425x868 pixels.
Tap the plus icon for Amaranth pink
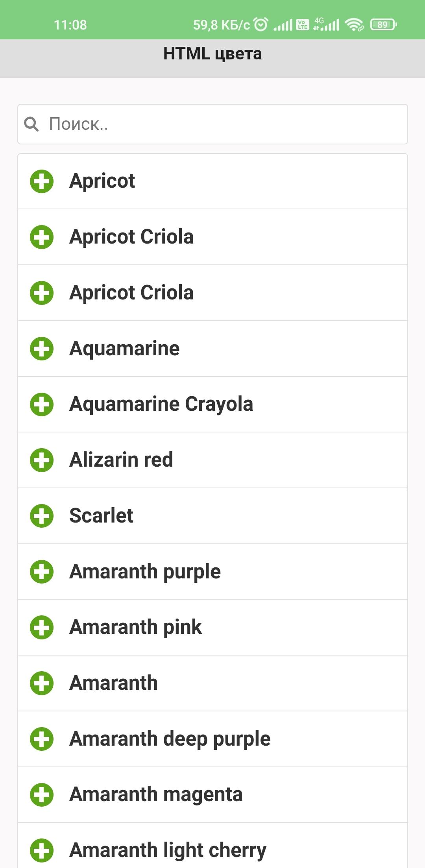(42, 627)
